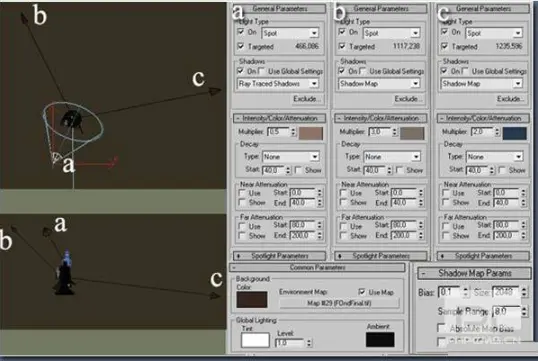Viewport: 538px width, 361px height.
Task: Enable the Absolute Map Bias checkbox
Action: point(442,328)
